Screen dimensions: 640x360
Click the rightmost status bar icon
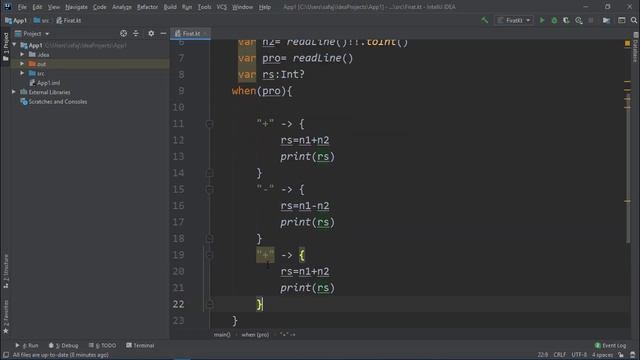(x=633, y=355)
